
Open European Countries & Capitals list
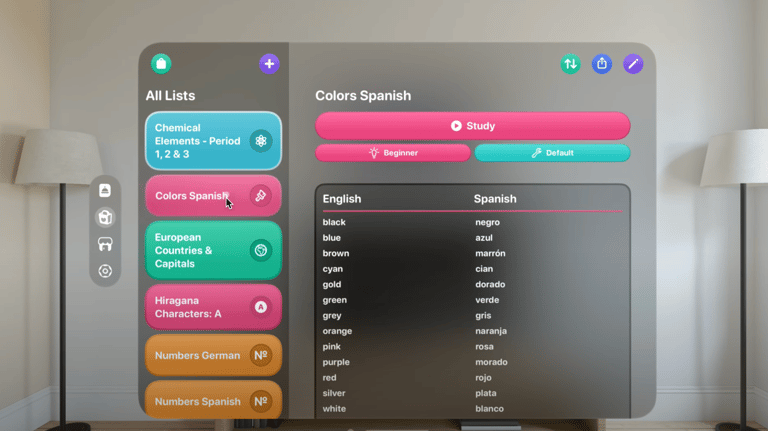point(214,250)
